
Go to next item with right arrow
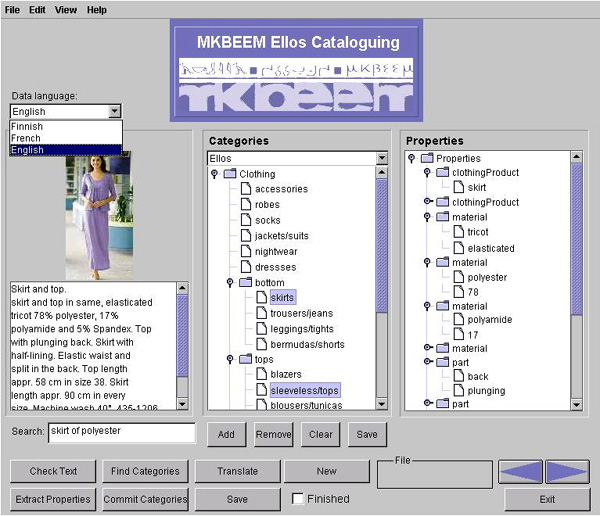coord(567,472)
